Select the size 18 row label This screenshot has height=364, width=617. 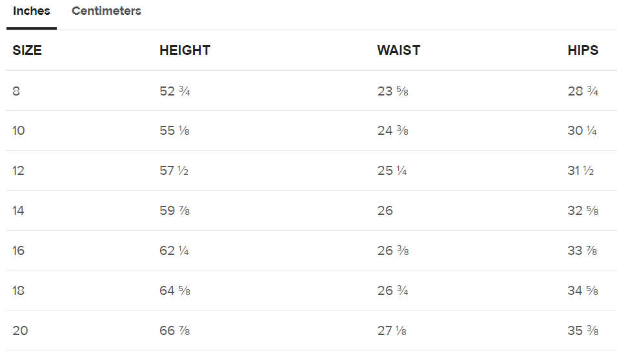pyautogui.click(x=19, y=290)
